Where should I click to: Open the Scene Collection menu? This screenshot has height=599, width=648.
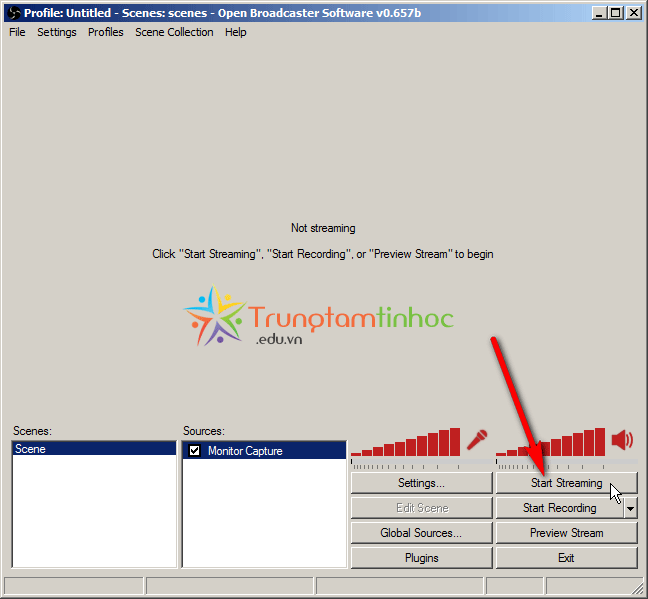tap(174, 32)
